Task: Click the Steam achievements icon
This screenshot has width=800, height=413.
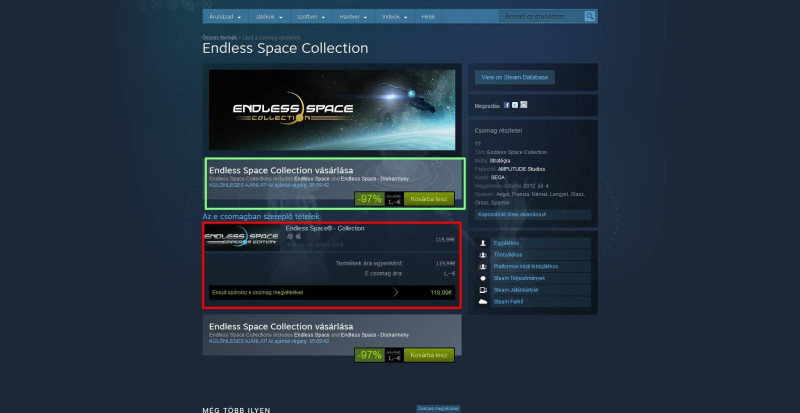Action: click(483, 278)
